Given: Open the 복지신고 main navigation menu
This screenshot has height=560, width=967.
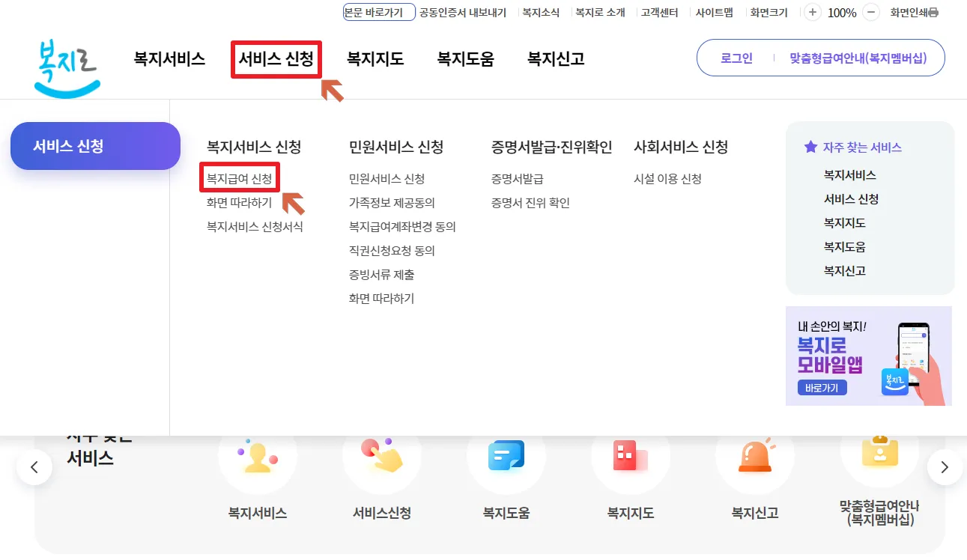Looking at the screenshot, I should click(554, 59).
